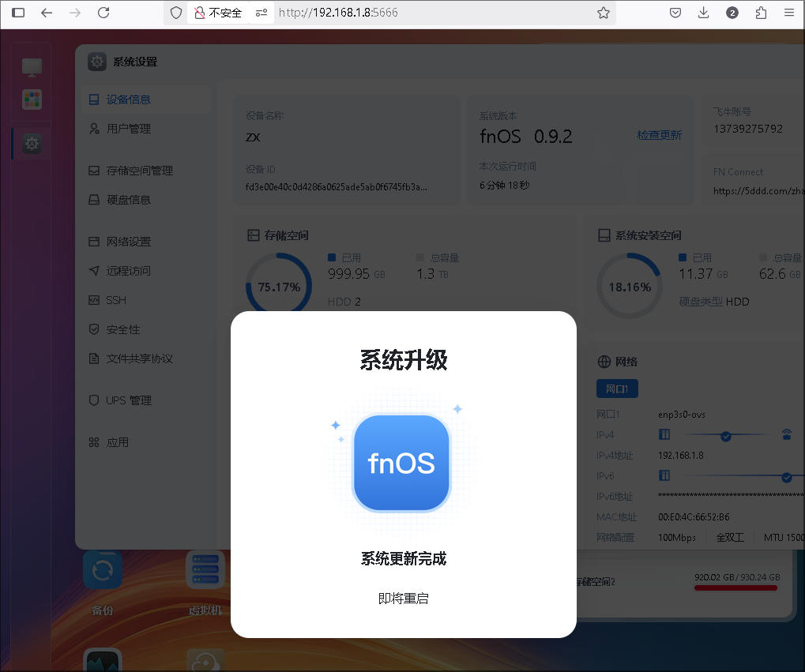Click the 75.17% storage usage ring
The height and width of the screenshot is (672, 805).
click(279, 287)
